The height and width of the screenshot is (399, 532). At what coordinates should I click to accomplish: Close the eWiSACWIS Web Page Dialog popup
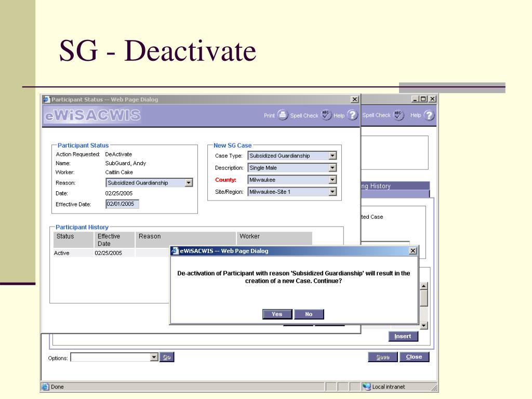[x=413, y=251]
